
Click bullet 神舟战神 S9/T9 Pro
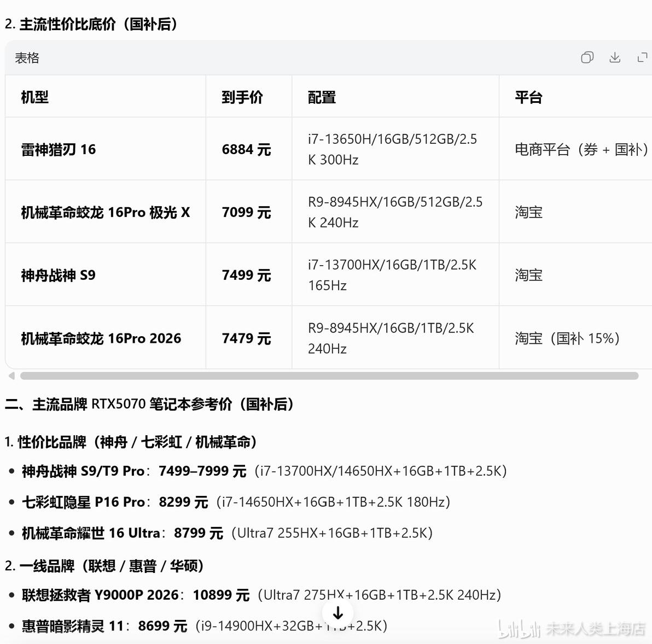(x=264, y=471)
